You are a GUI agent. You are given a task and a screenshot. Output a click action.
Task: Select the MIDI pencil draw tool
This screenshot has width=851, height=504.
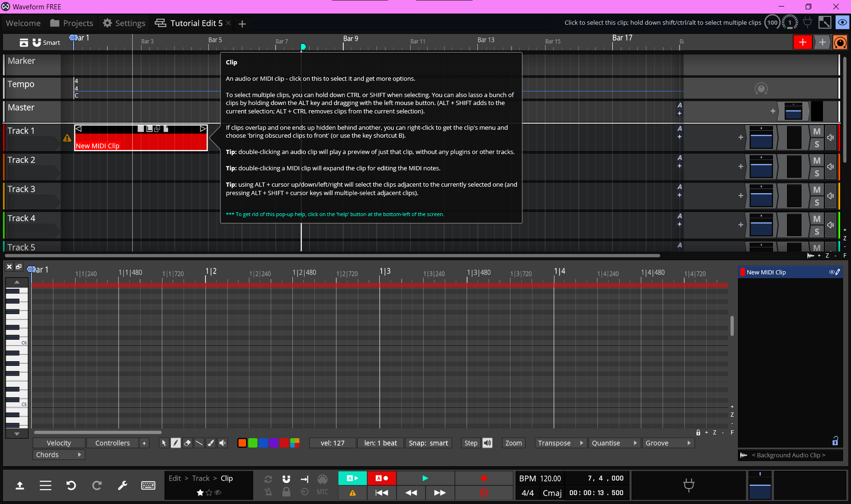coord(176,443)
